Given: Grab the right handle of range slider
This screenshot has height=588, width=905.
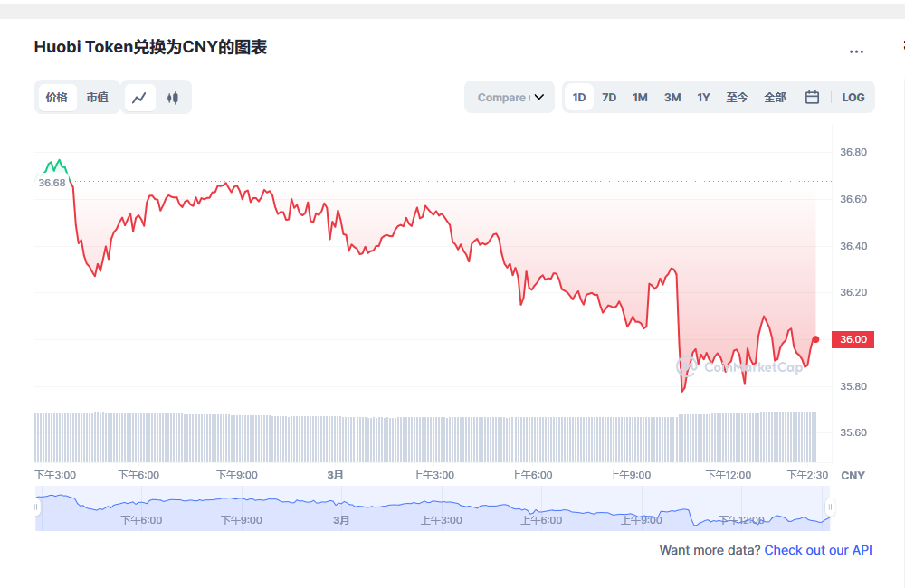Looking at the screenshot, I should [x=830, y=507].
